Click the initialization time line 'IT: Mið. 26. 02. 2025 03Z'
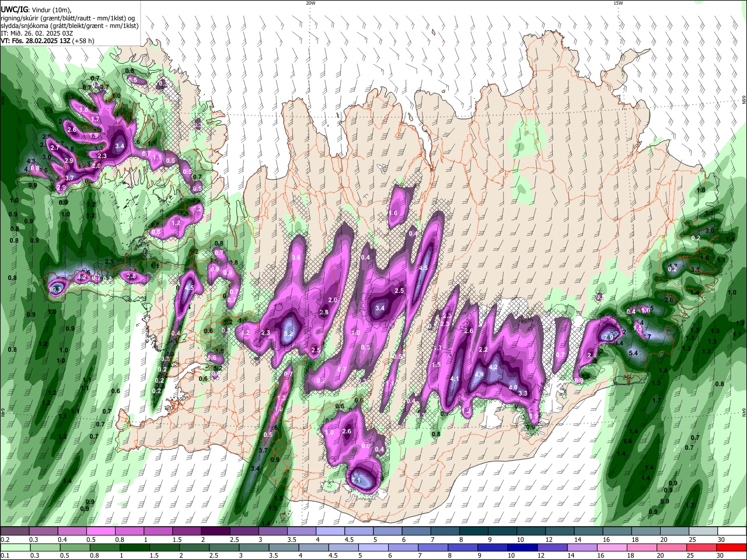Viewport: 747px width, 560px height. 37,33
